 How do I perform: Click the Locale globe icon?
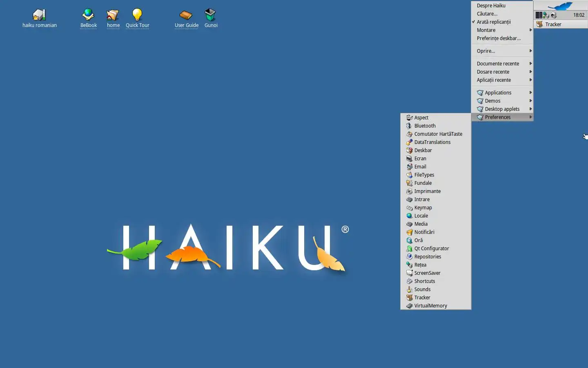(x=409, y=216)
